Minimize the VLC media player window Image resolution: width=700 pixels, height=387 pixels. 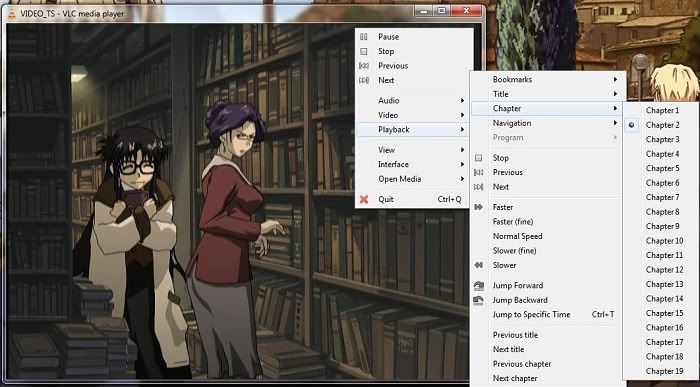pos(423,10)
